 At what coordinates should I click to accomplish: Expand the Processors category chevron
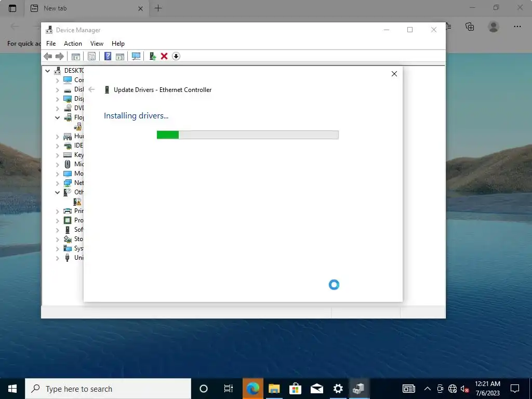(57, 220)
